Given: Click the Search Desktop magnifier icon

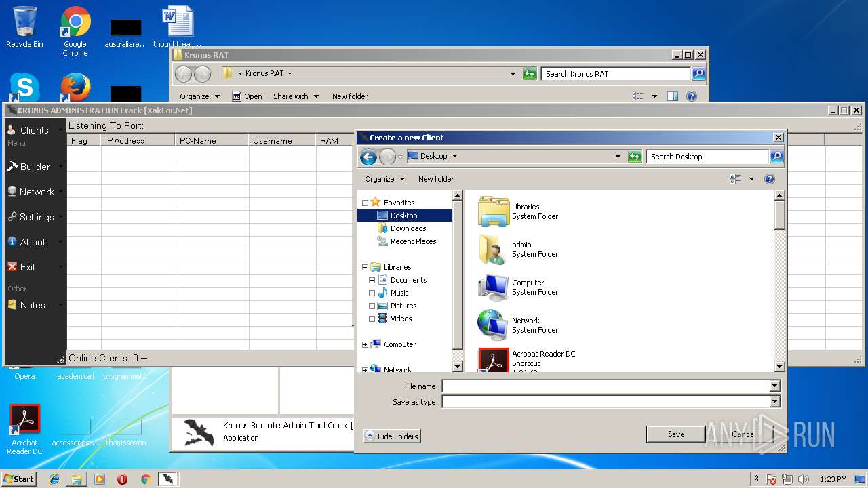Looking at the screenshot, I should 776,157.
